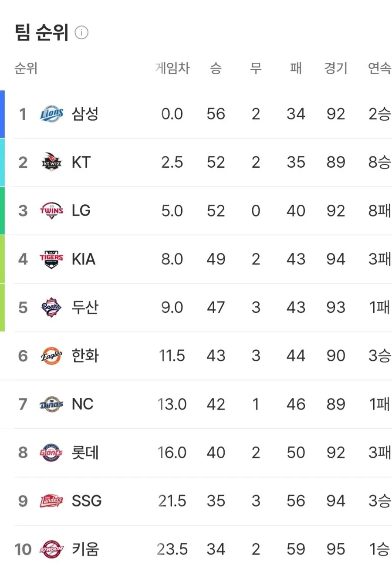392x572 pixels.
Task: Tap the KT Wiz team logo
Action: (51, 162)
